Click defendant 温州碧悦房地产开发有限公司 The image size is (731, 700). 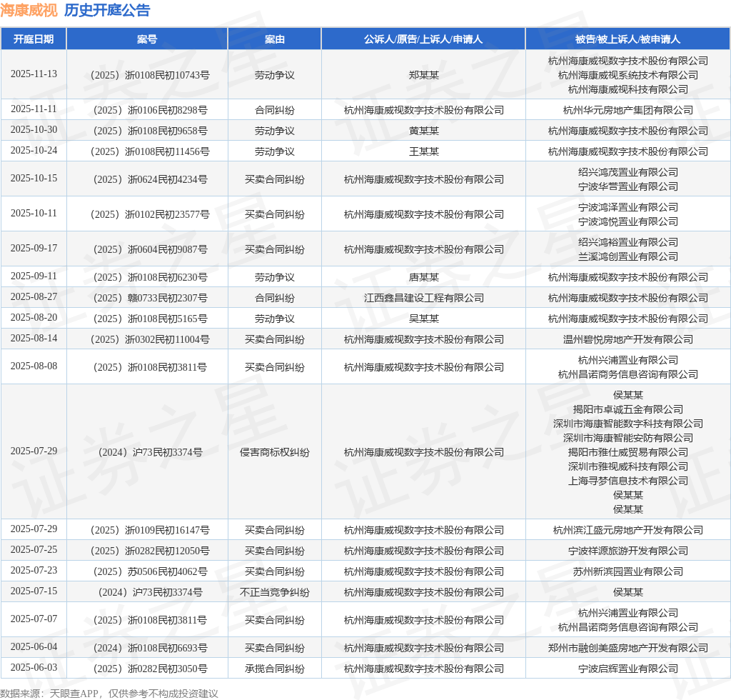[x=628, y=339]
